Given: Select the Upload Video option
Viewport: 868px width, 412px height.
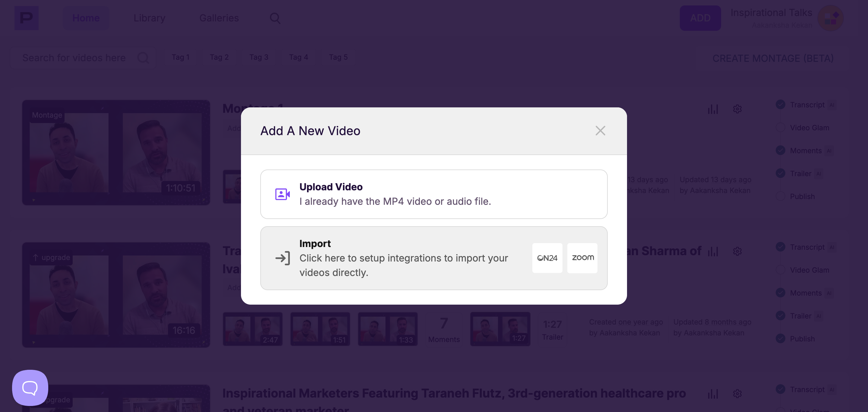Looking at the screenshot, I should pyautogui.click(x=433, y=194).
